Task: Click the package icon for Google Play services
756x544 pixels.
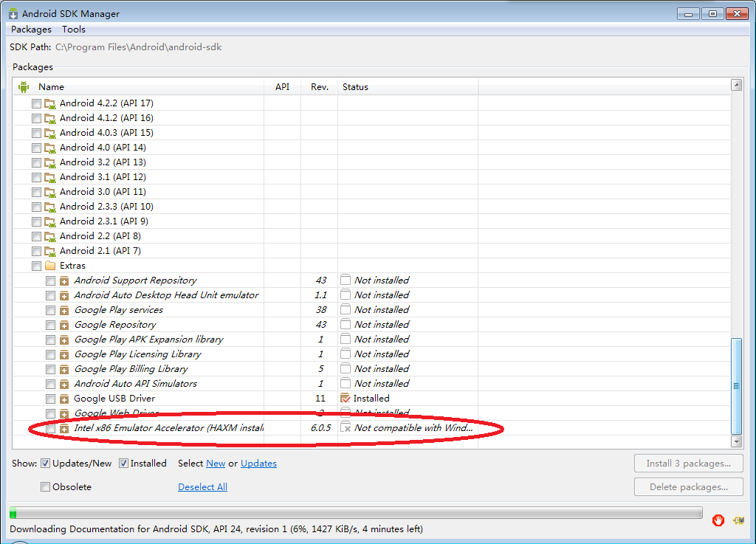Action: 64,310
